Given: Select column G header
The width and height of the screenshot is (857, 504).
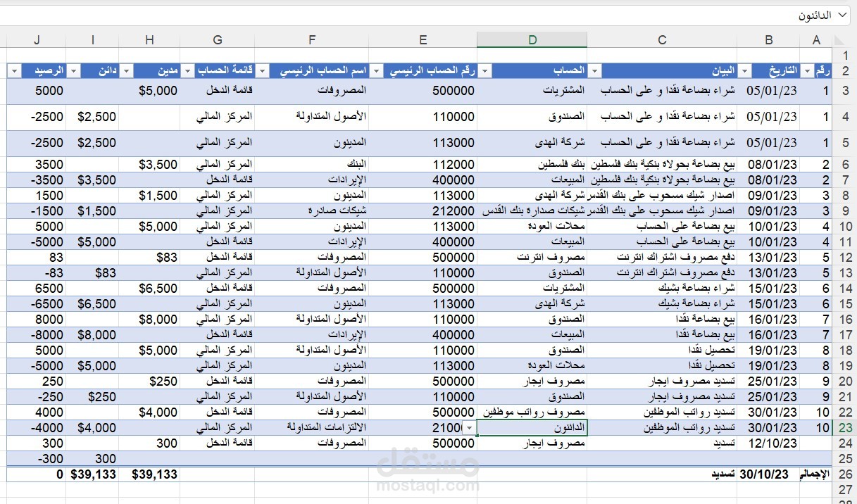Looking at the screenshot, I should coord(217,40).
